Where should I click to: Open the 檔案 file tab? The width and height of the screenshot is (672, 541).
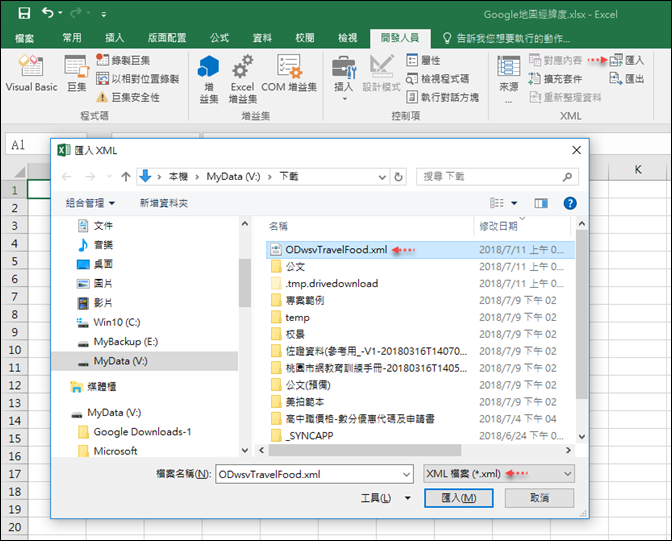click(24, 38)
